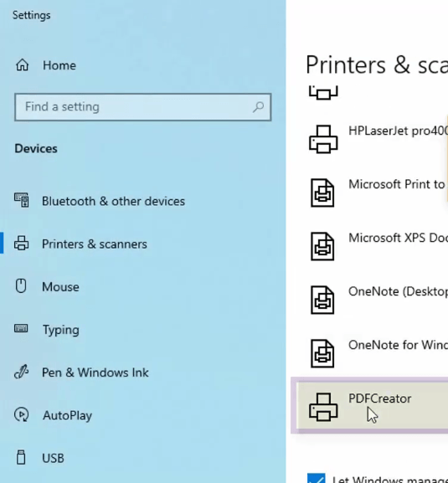Select the HPLaserJet pro400 printer
Viewport: 448px width, 483px height.
coord(398,131)
